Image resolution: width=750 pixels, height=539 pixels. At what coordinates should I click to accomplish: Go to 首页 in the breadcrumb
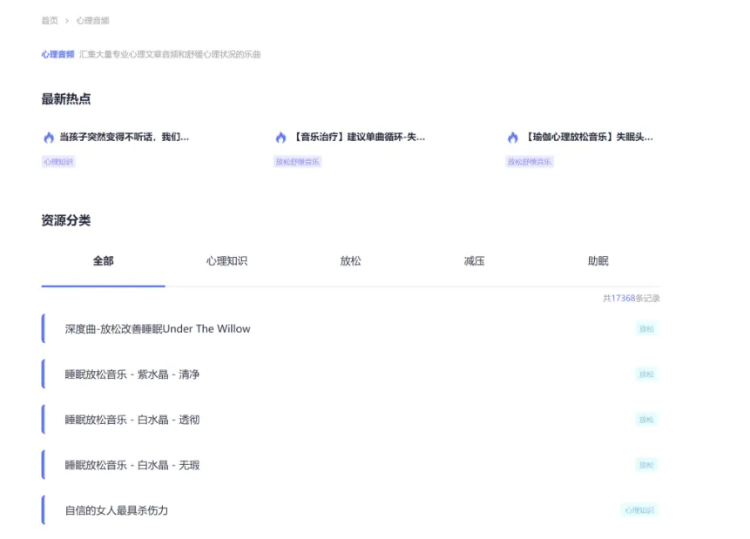49,20
